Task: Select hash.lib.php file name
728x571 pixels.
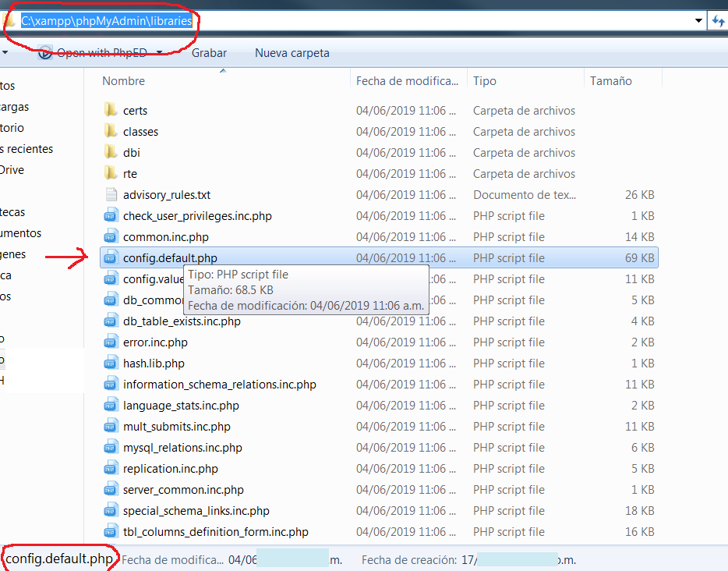Action: click(154, 364)
